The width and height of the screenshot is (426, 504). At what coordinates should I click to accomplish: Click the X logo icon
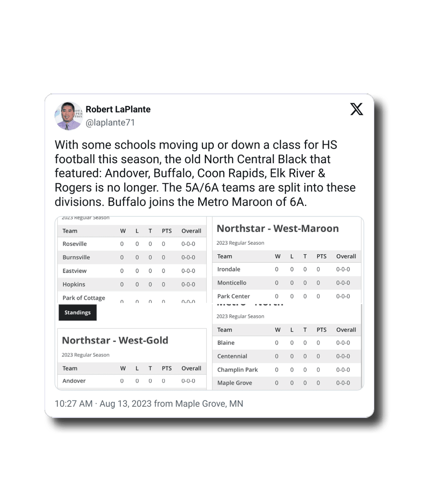tap(356, 110)
